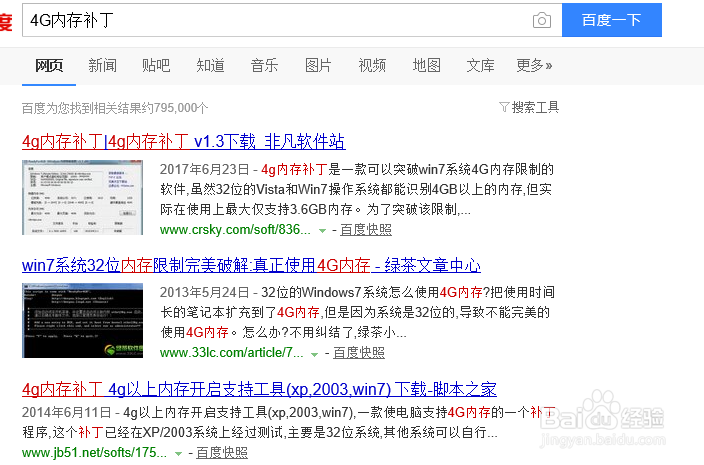Select the 网页 tab

pos(49,66)
